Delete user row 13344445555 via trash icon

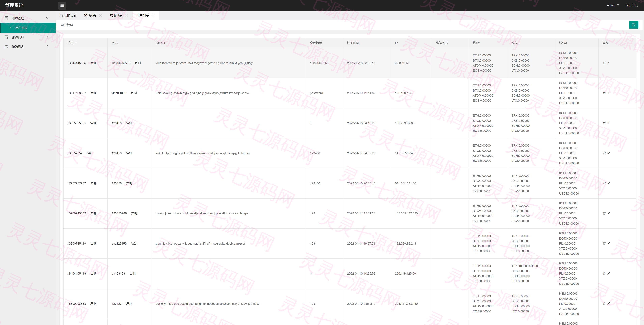(604, 63)
